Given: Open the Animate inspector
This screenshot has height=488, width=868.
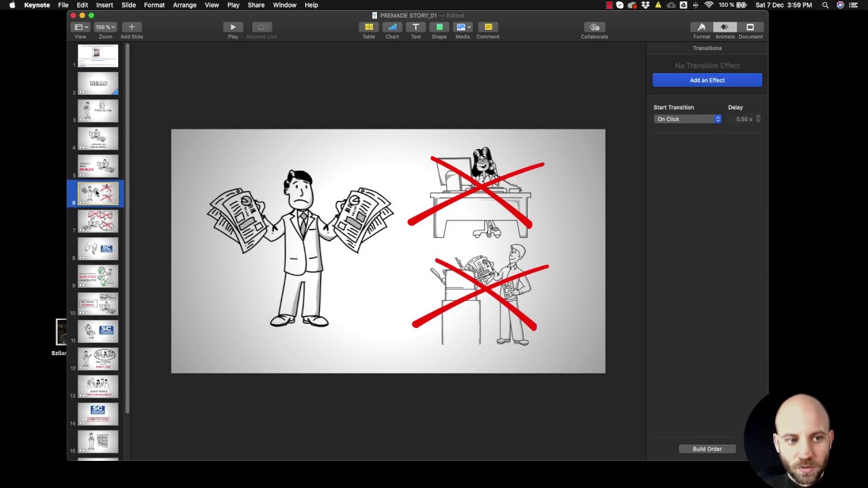Looking at the screenshot, I should pos(725,27).
